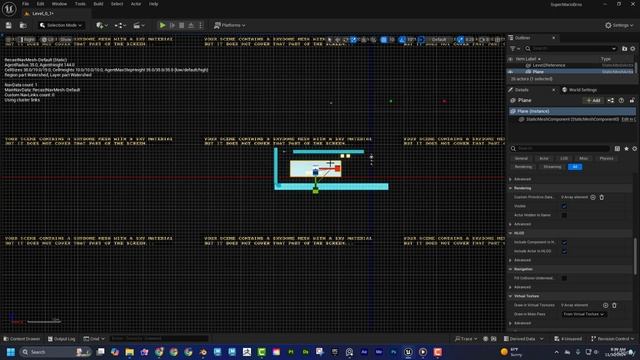Screen dimensions: 640x360
Task: Toggle the Visible checkbox
Action: point(564,206)
